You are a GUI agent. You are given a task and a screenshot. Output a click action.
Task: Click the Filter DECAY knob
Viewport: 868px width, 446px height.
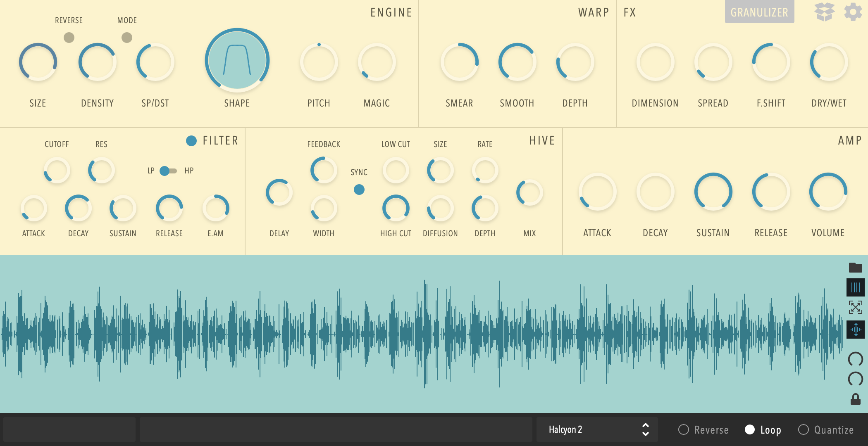[79, 208]
